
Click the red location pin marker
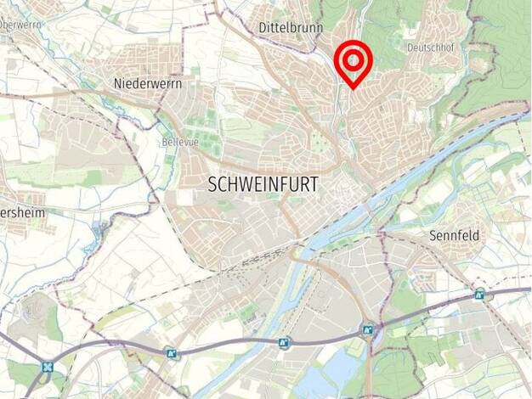pos(354,65)
